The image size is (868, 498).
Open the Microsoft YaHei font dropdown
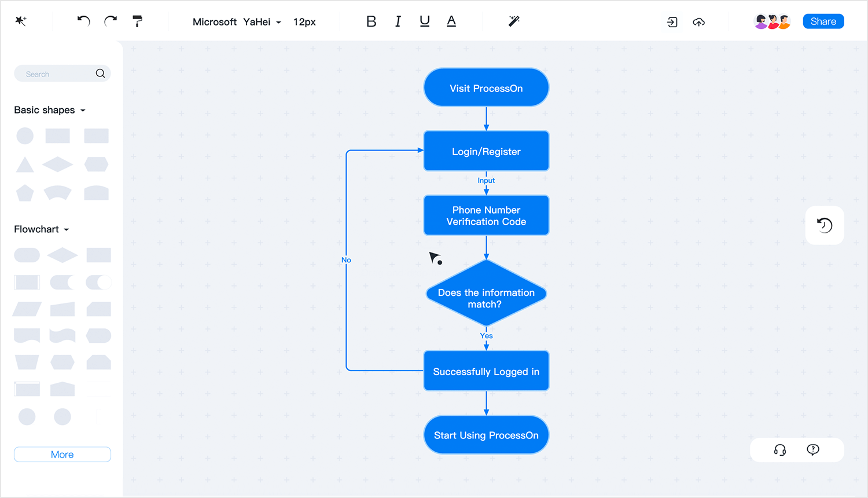click(x=237, y=22)
